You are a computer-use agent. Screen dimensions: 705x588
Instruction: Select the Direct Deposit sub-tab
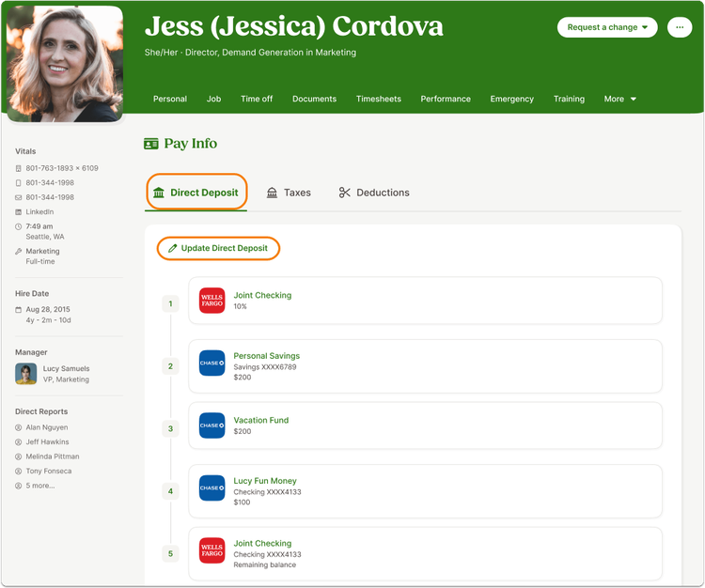[x=196, y=193]
